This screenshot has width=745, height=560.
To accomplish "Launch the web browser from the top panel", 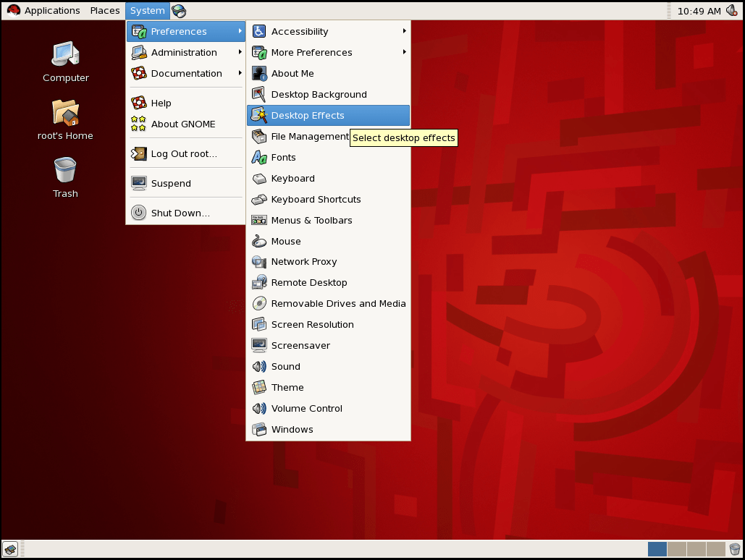I will tap(178, 11).
